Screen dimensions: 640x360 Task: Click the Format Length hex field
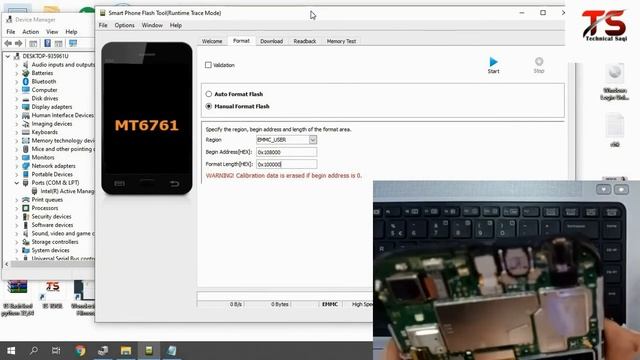click(x=286, y=164)
